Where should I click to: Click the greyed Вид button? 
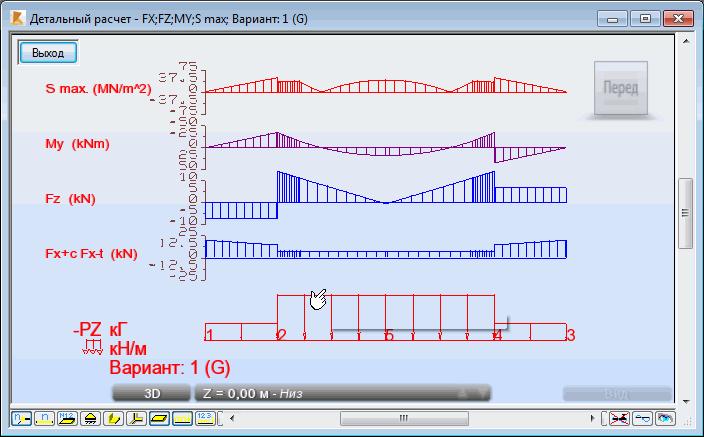coord(617,394)
